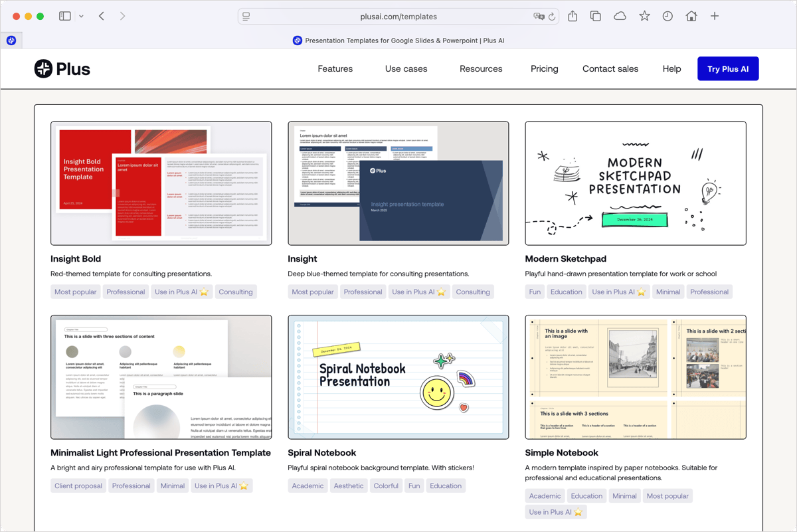Select Minimal tag under Minimalist Light
This screenshot has height=532, width=797.
pyautogui.click(x=173, y=486)
